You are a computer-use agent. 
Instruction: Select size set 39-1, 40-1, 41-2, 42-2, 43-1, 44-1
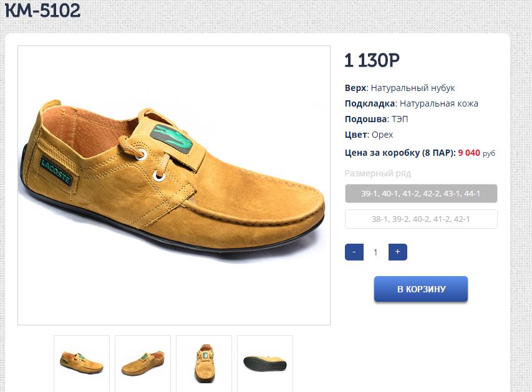[x=421, y=194]
